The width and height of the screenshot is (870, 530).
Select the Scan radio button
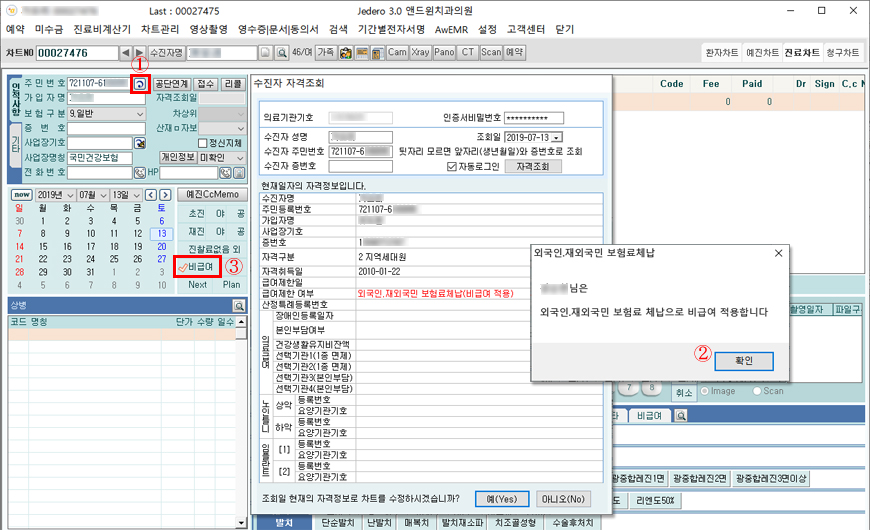tap(756, 391)
